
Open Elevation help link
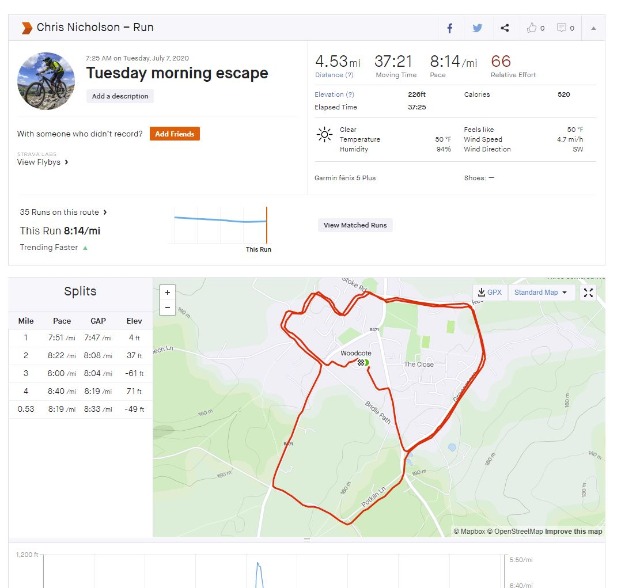334,94
